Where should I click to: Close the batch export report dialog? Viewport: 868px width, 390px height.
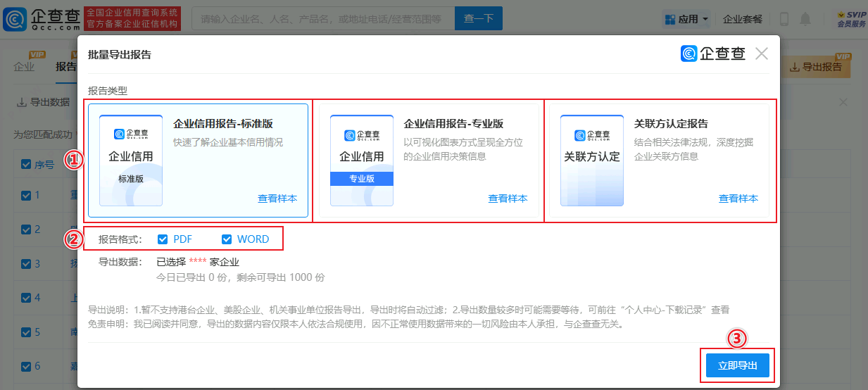761,54
